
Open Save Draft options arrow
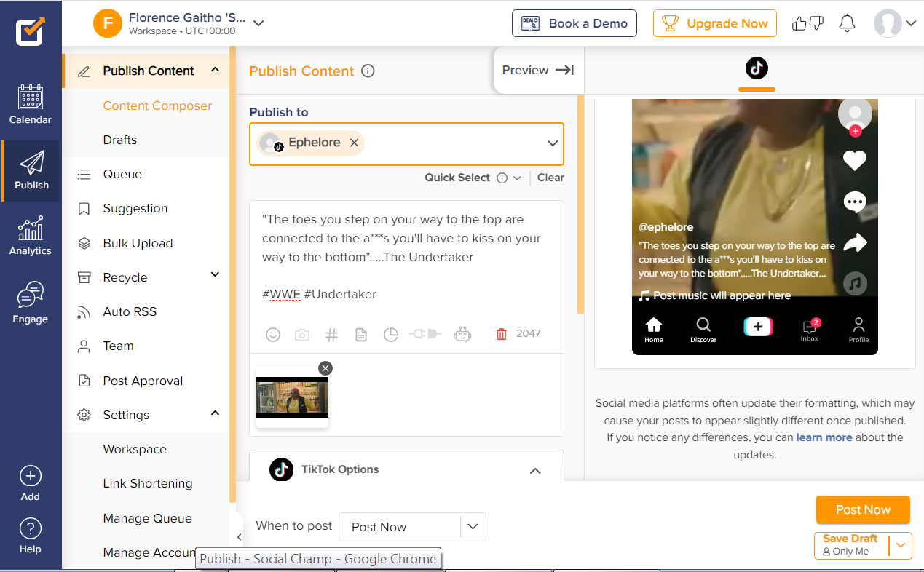coord(901,544)
